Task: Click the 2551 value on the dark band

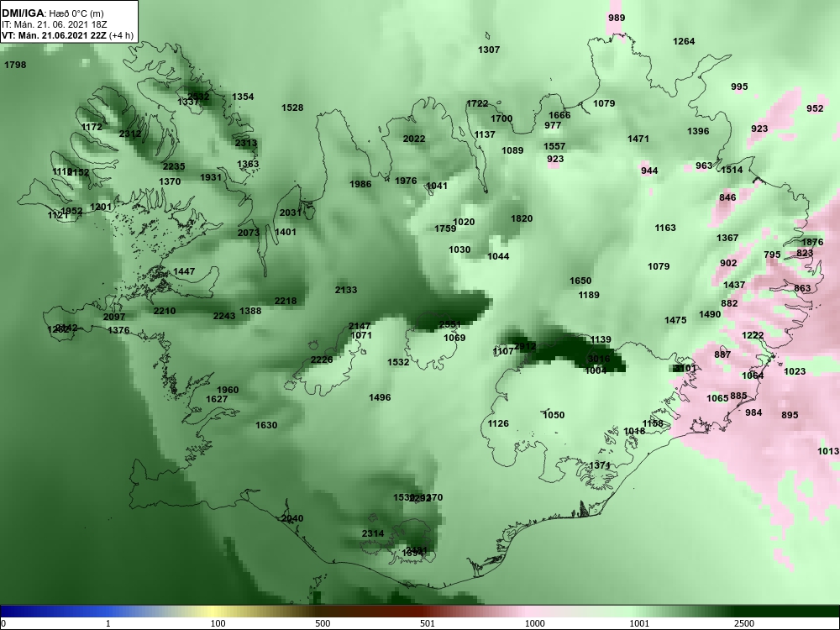Action: coord(450,324)
